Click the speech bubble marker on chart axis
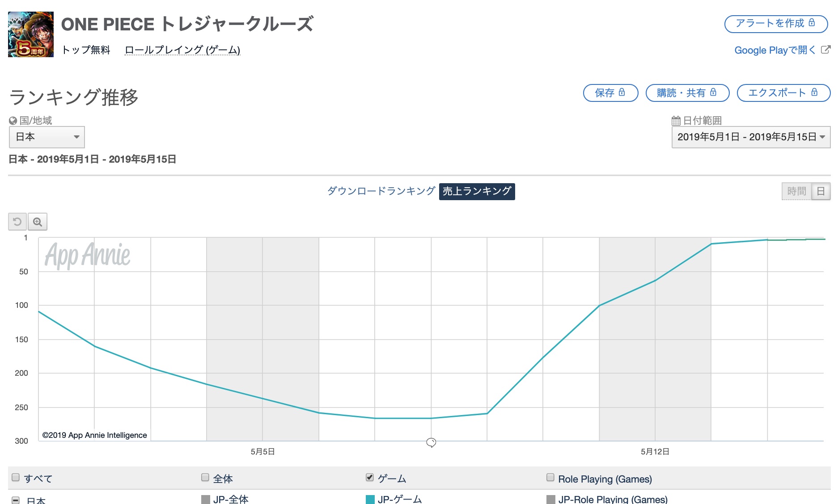The height and width of the screenshot is (504, 838). 431,442
